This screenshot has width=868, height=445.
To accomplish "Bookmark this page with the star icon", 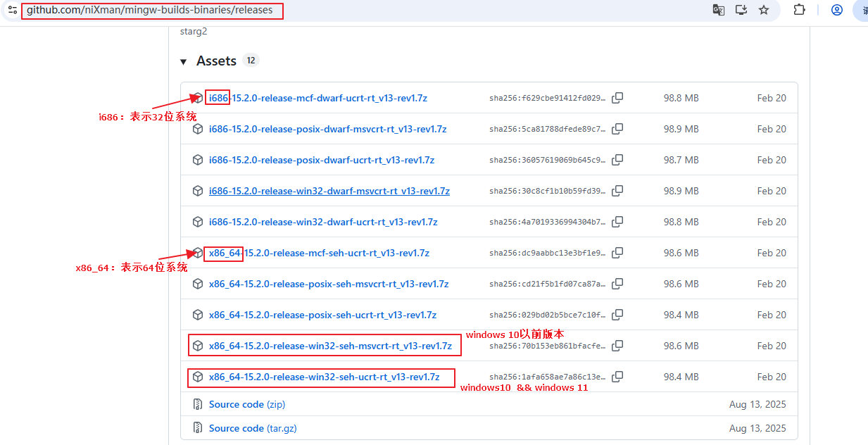I will tap(764, 10).
